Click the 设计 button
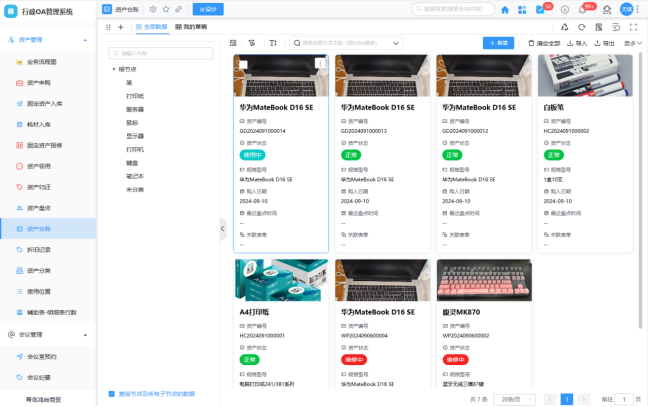648x407 pixels. click(207, 9)
